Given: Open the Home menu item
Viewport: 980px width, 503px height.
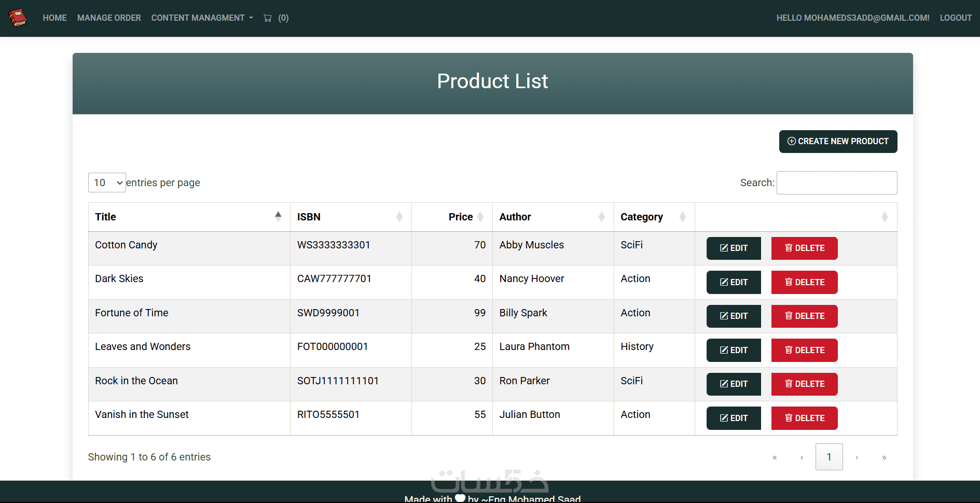Looking at the screenshot, I should pyautogui.click(x=54, y=18).
